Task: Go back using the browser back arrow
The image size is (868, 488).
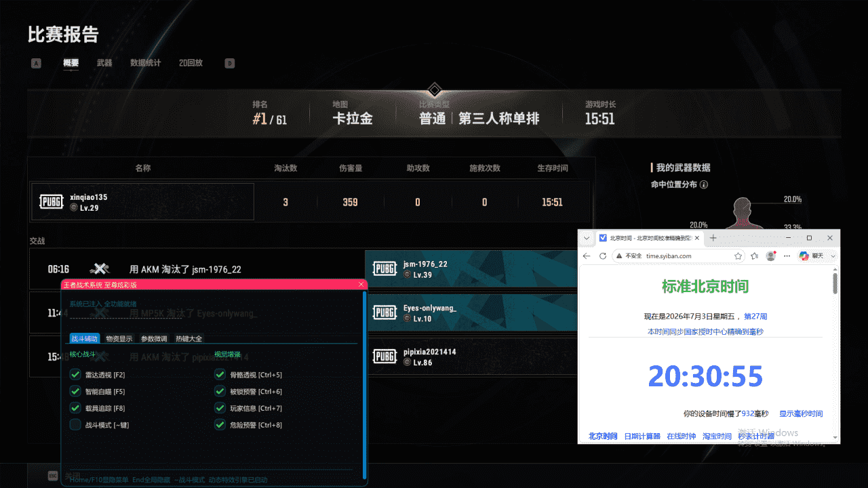Action: tap(587, 256)
